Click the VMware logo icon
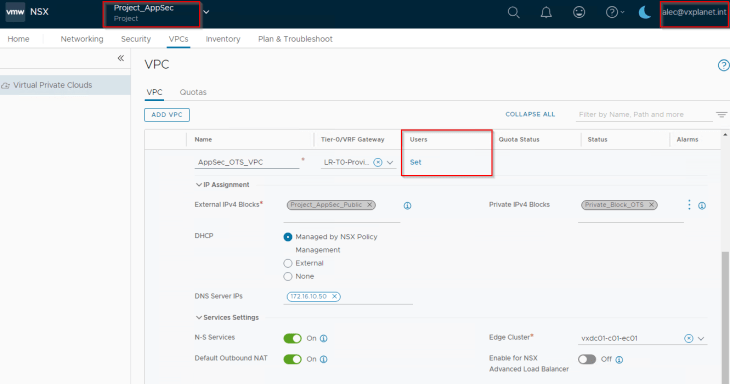 pos(15,12)
